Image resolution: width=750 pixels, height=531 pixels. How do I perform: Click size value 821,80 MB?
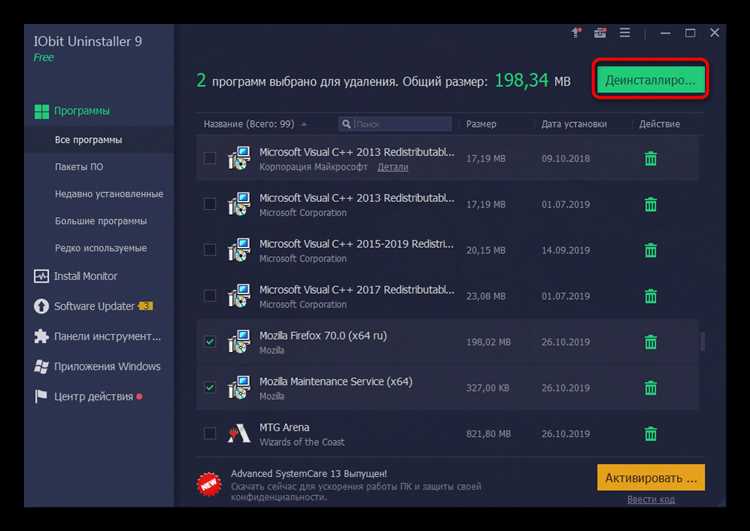[488, 434]
